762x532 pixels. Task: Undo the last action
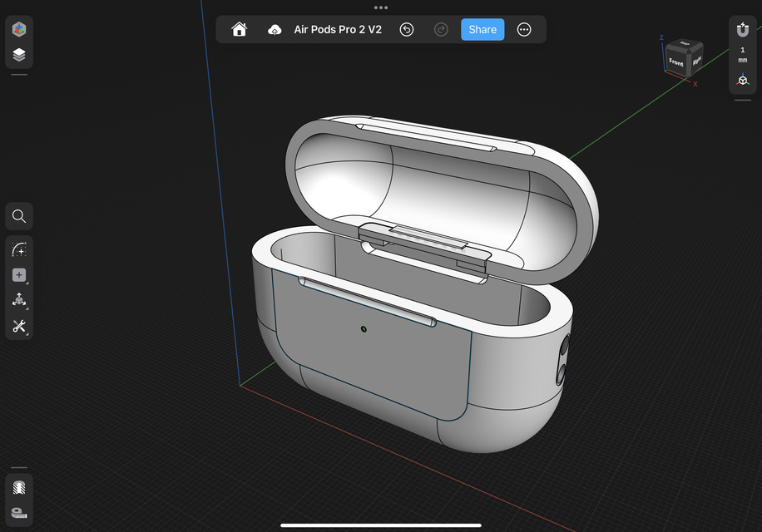click(x=407, y=29)
